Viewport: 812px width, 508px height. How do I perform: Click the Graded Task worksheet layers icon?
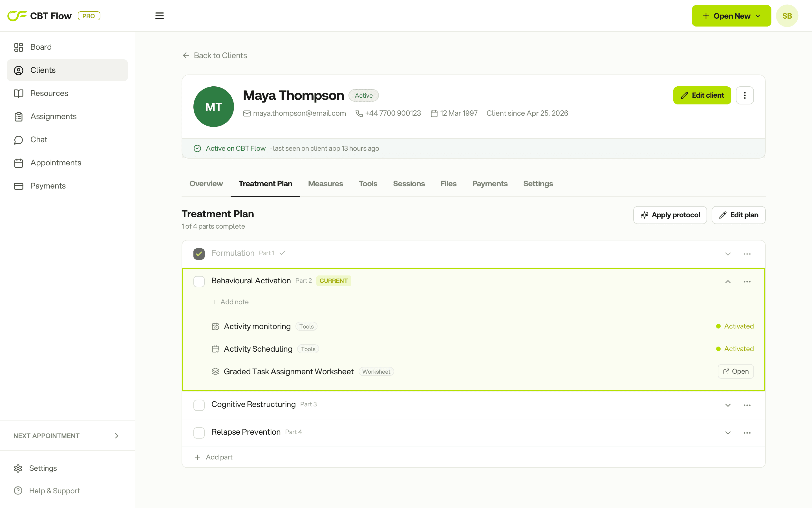(x=215, y=371)
